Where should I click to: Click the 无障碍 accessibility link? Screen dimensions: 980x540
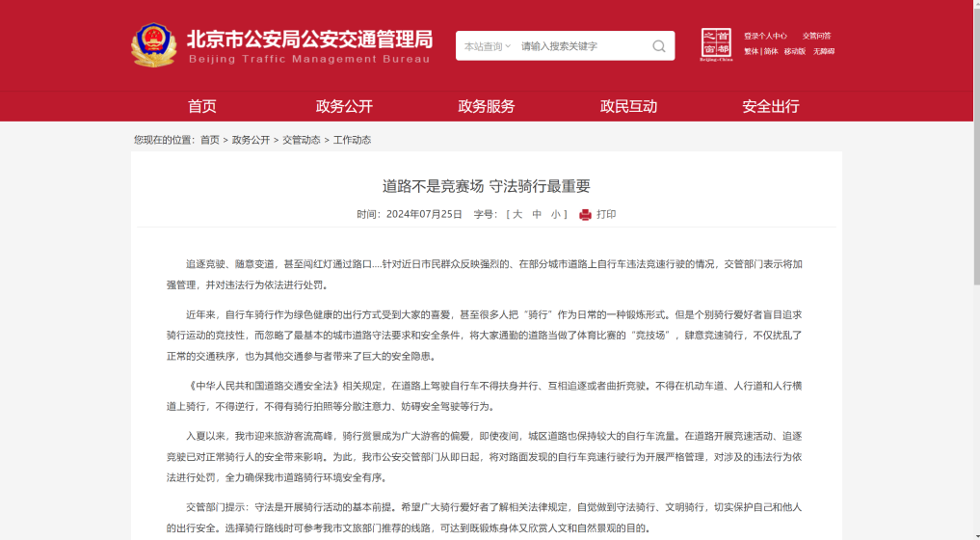(x=824, y=52)
